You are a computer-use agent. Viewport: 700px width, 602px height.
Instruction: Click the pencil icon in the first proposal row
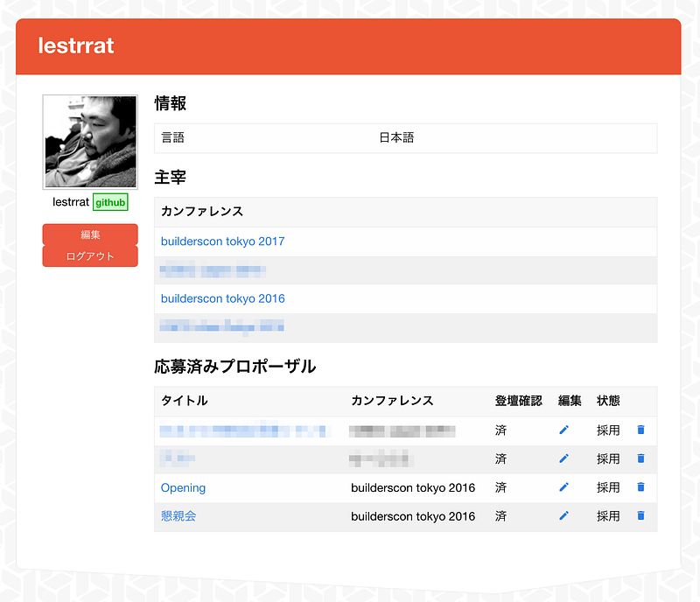pos(563,430)
